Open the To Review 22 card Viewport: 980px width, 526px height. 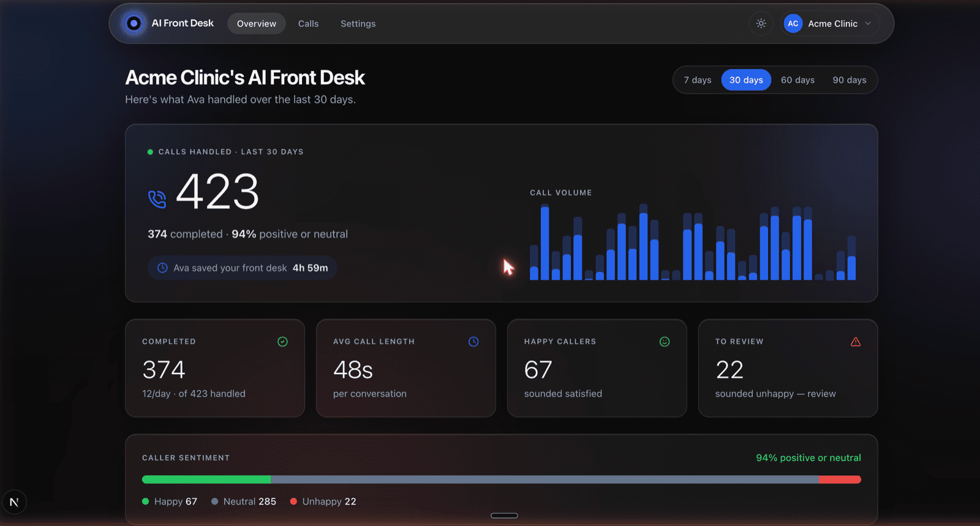788,368
